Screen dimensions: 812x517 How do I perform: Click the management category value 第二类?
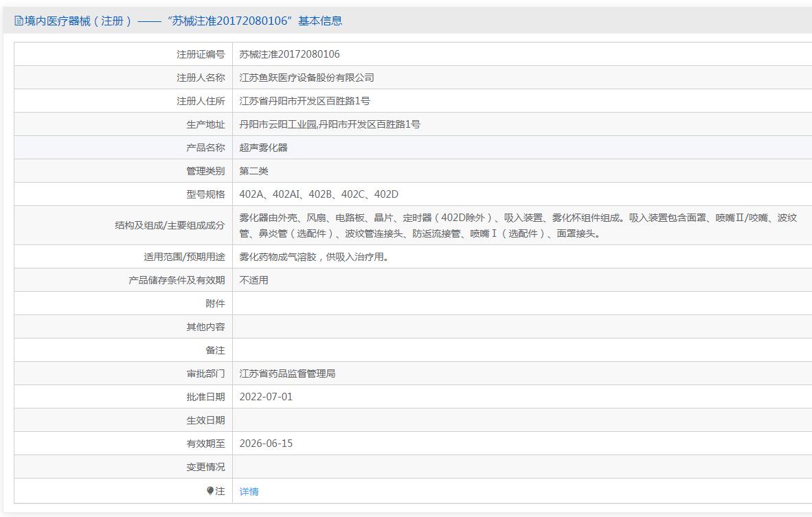253,171
